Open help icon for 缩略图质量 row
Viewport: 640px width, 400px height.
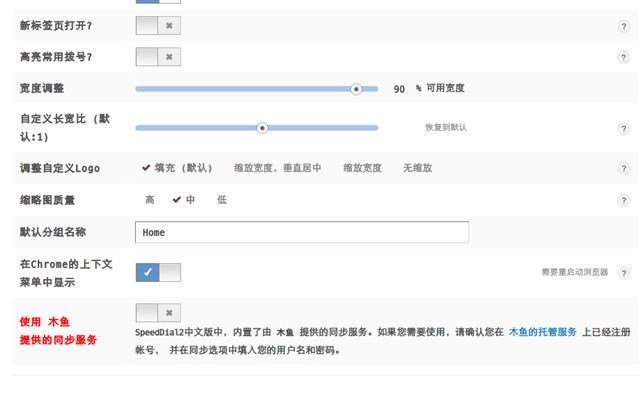(623, 200)
